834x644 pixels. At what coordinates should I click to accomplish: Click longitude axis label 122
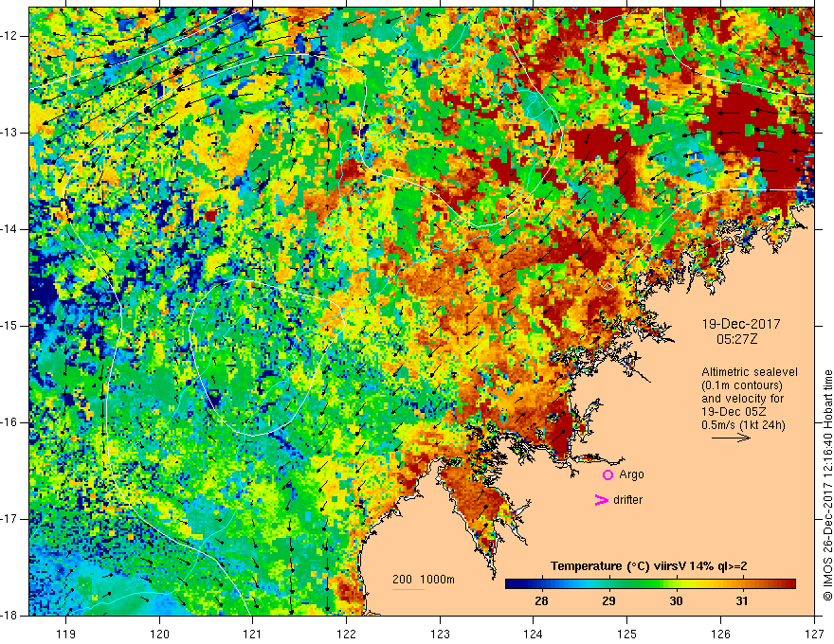pyautogui.click(x=346, y=634)
